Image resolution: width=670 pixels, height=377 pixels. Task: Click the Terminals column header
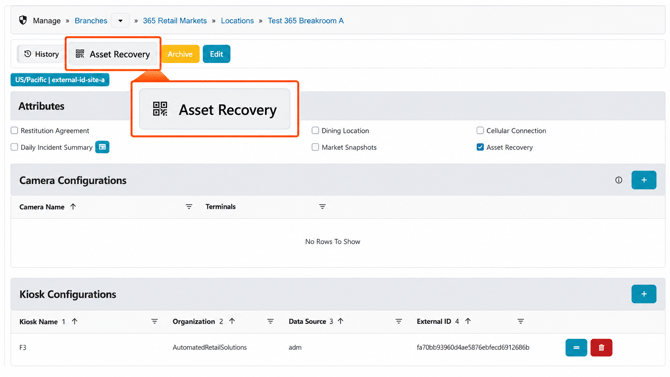click(220, 206)
